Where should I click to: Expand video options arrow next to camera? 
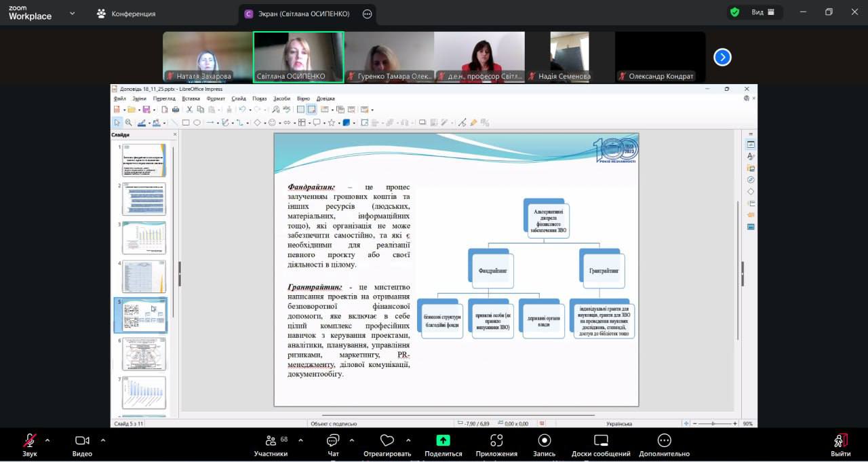[103, 440]
